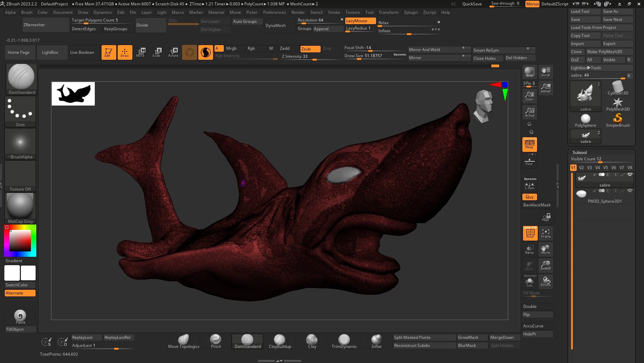Expand the Subtool panel header
Image resolution: width=644 pixels, height=363 pixels.
click(579, 152)
